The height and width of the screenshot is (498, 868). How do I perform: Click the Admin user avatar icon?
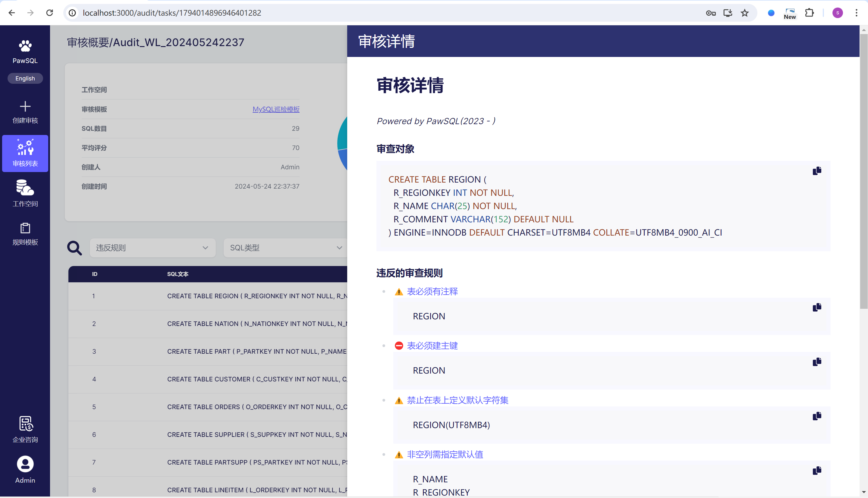click(25, 464)
